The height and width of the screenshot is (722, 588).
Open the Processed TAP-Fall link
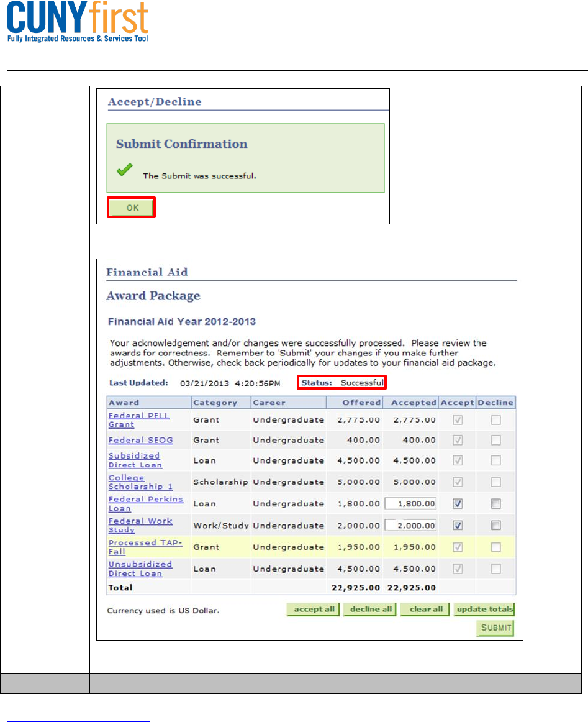click(x=145, y=547)
